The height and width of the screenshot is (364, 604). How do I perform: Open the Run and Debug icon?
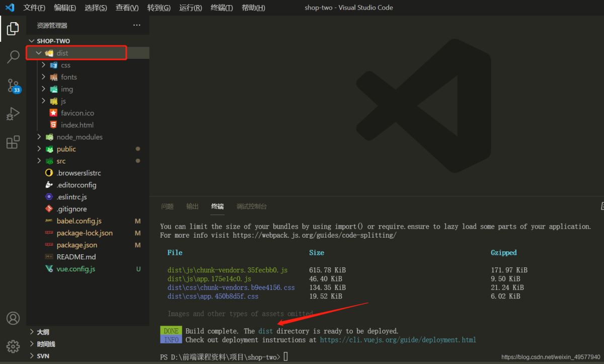point(13,114)
